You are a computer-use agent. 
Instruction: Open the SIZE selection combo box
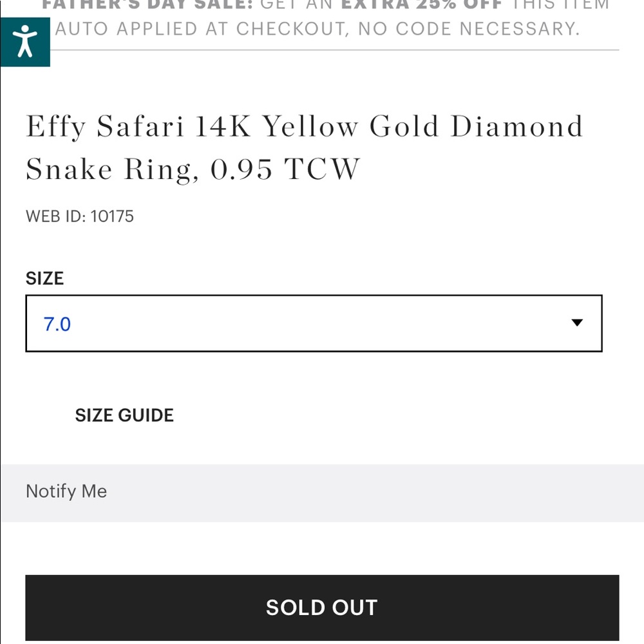click(314, 323)
